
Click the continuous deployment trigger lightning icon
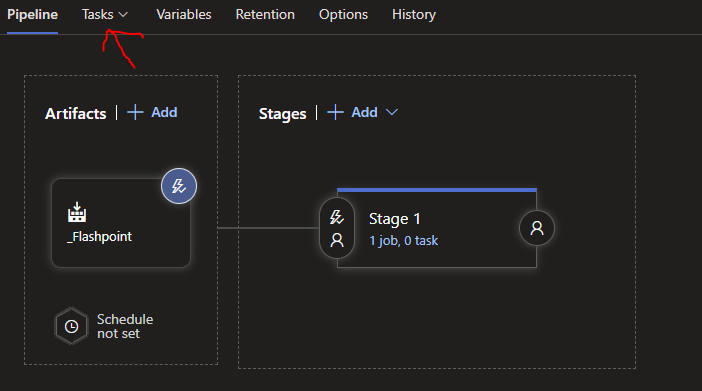(x=179, y=186)
